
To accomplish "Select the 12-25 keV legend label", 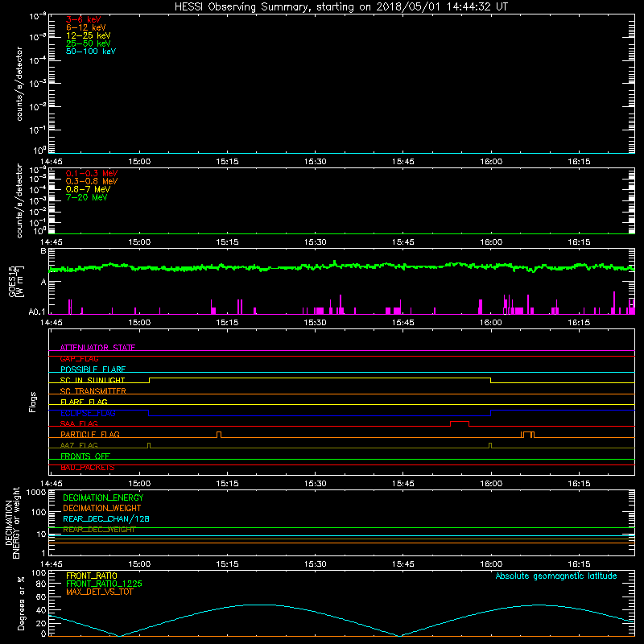I will (89, 35).
